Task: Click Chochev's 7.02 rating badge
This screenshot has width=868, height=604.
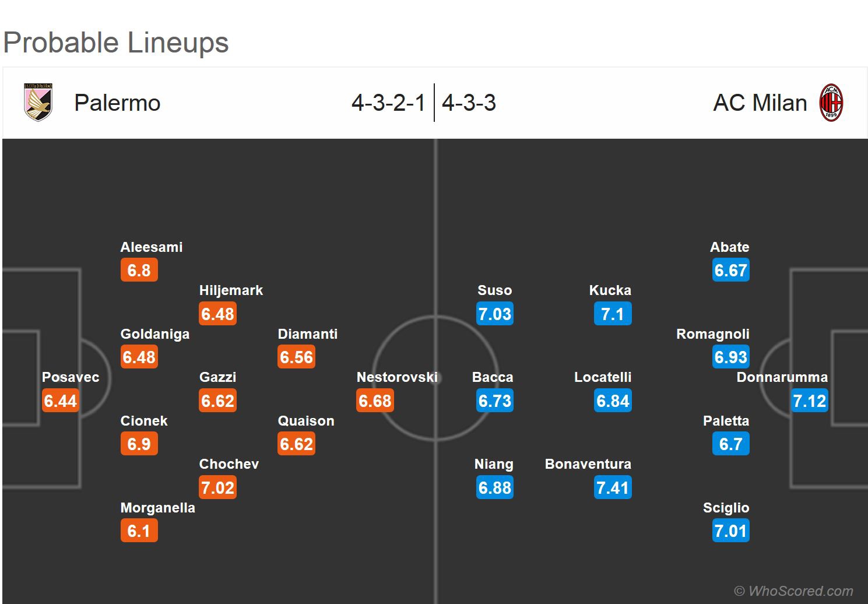Action: coord(217,488)
